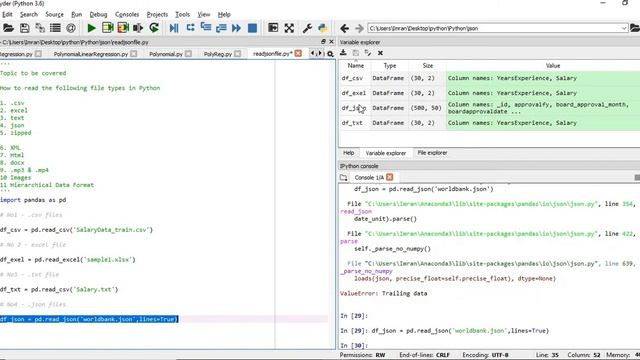Sort variables by Size column header

tap(427, 65)
